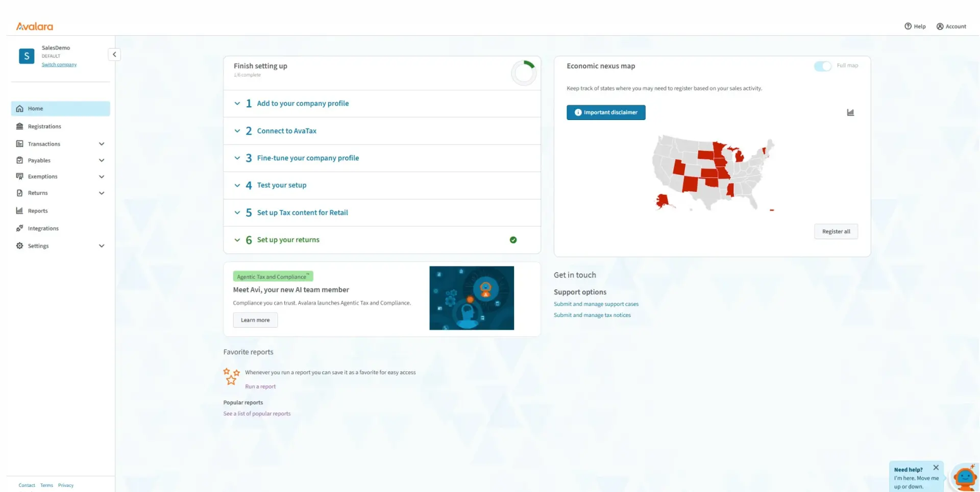Image resolution: width=980 pixels, height=492 pixels.
Task: Click the favorite reports stars icon
Action: [231, 376]
